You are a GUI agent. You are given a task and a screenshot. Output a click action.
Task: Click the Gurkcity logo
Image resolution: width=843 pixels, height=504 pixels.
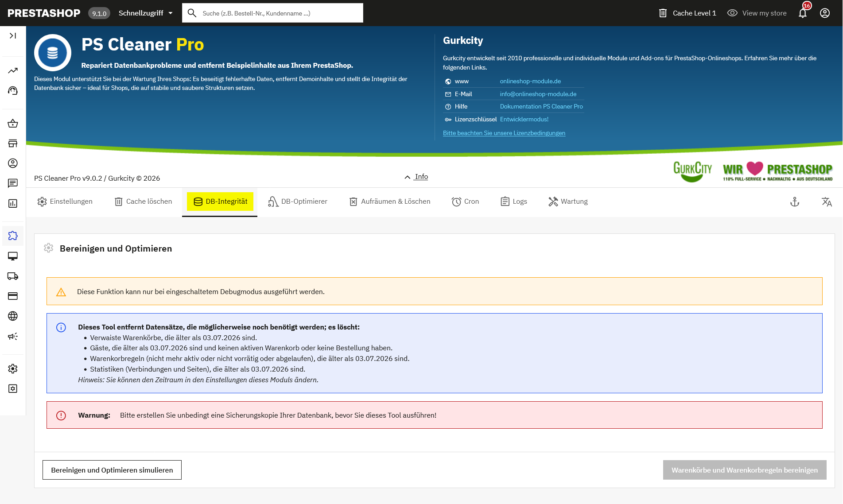click(693, 171)
